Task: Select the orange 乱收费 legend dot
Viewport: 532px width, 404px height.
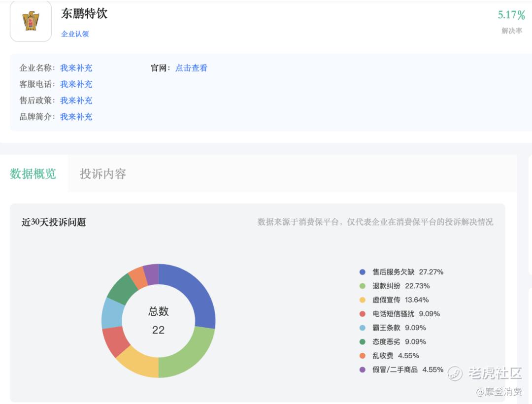Action: coord(363,356)
